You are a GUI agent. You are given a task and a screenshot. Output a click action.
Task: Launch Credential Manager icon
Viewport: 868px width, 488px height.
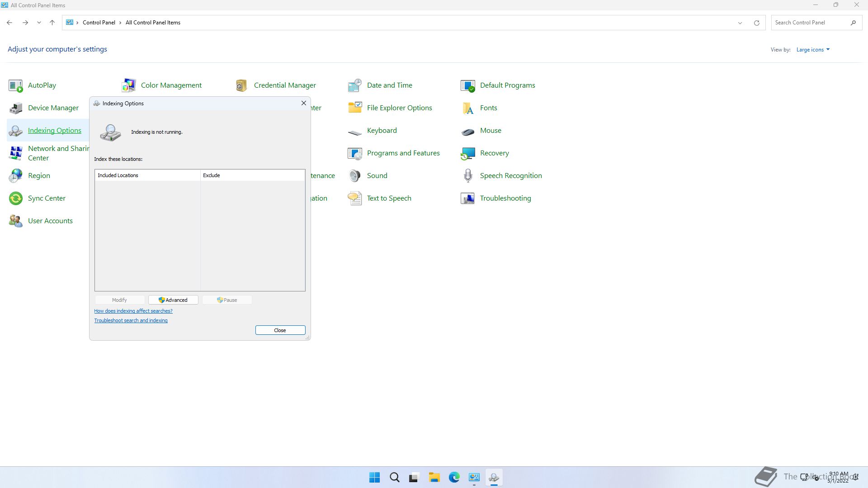(242, 85)
